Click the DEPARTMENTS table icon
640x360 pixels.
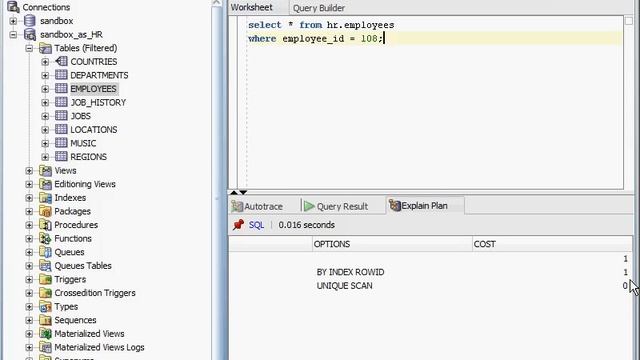tap(61, 75)
